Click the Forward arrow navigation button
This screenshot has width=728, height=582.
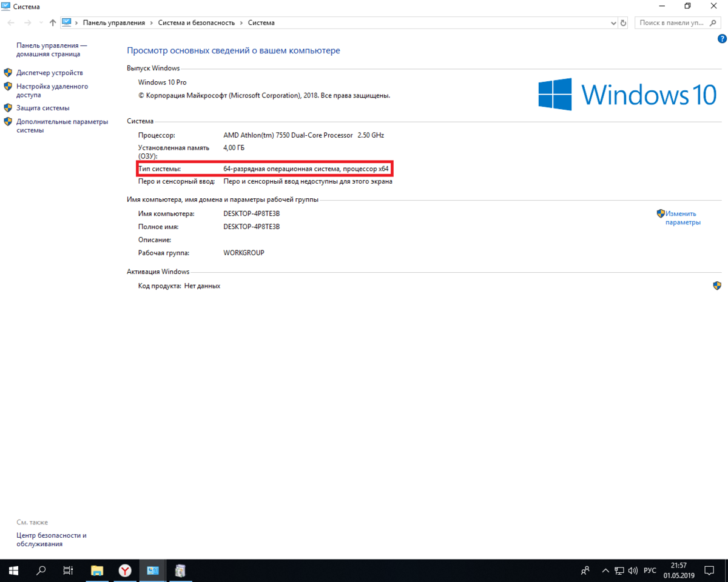click(x=27, y=22)
